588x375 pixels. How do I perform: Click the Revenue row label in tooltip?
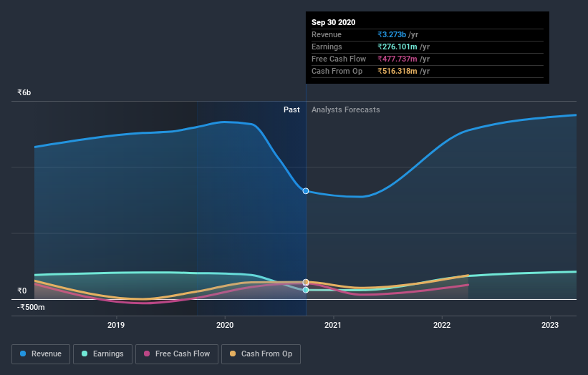coord(327,34)
